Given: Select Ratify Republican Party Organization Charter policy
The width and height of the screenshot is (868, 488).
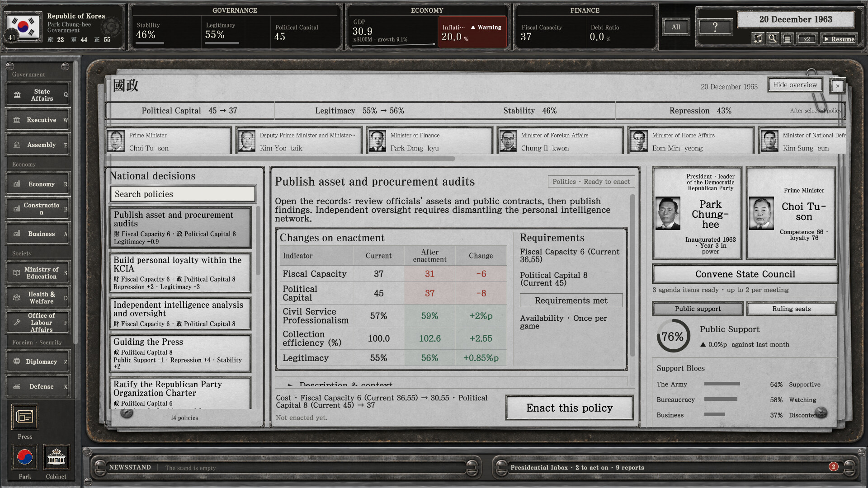Looking at the screenshot, I should [x=180, y=393].
